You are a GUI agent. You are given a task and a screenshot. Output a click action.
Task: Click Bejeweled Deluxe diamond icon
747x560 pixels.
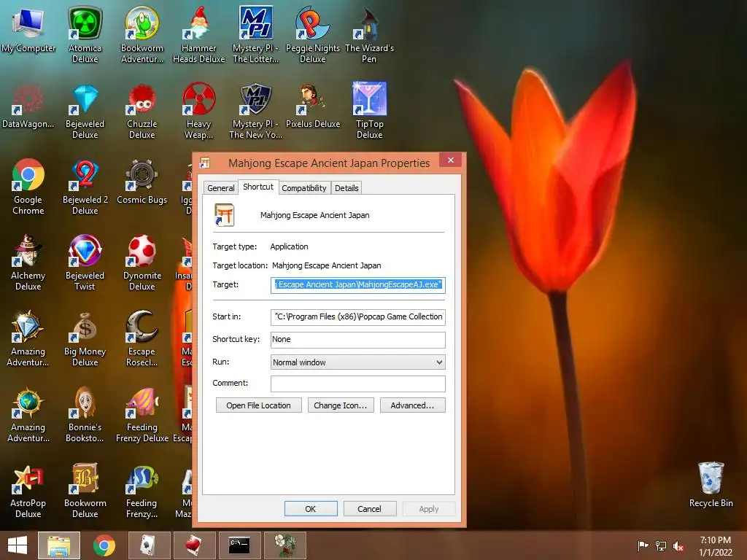85,111
